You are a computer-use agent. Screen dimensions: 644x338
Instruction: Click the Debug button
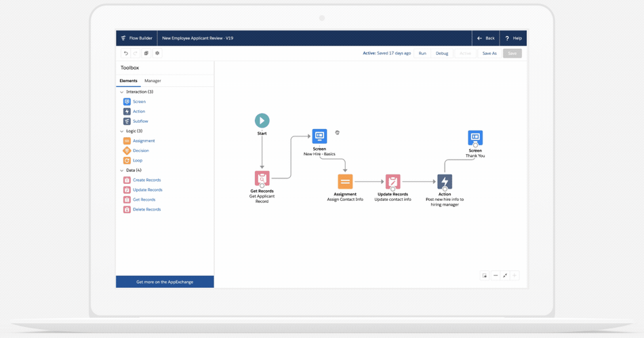[x=442, y=54]
